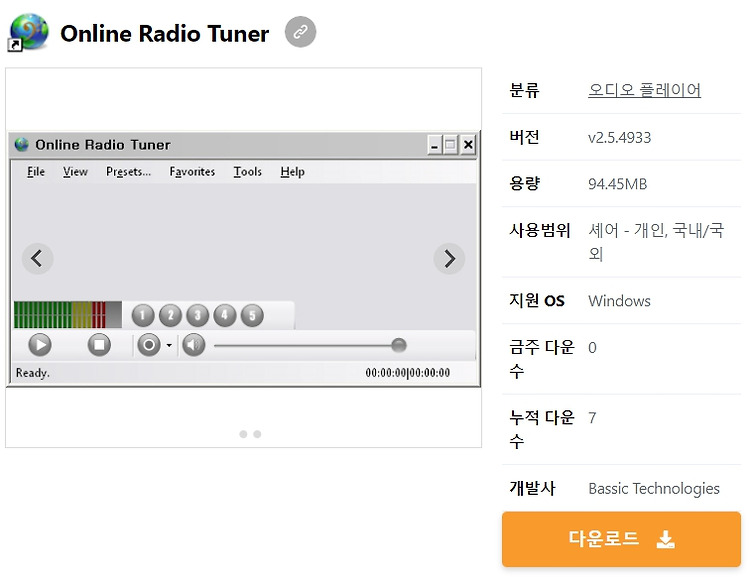Click the Windows supported OS value
The height and width of the screenshot is (577, 750).
tap(619, 300)
